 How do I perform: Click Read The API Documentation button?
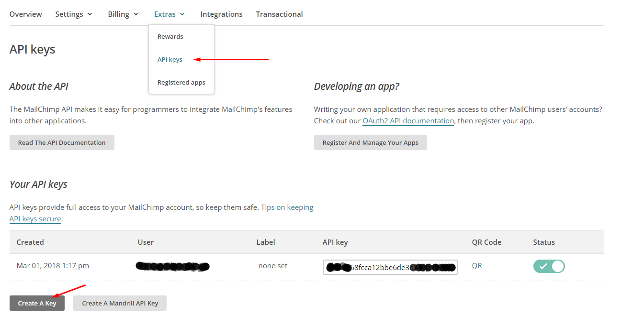62,142
